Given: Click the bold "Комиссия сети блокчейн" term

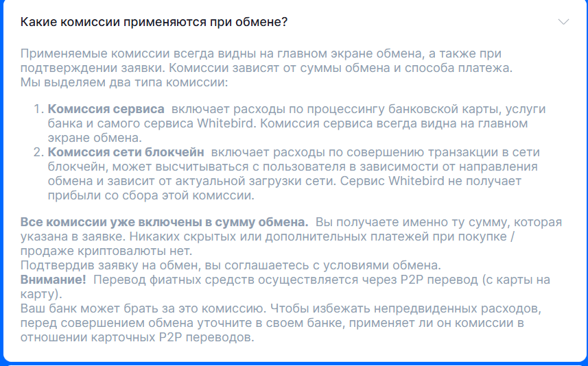Looking at the screenshot, I should pyautogui.click(x=126, y=152).
